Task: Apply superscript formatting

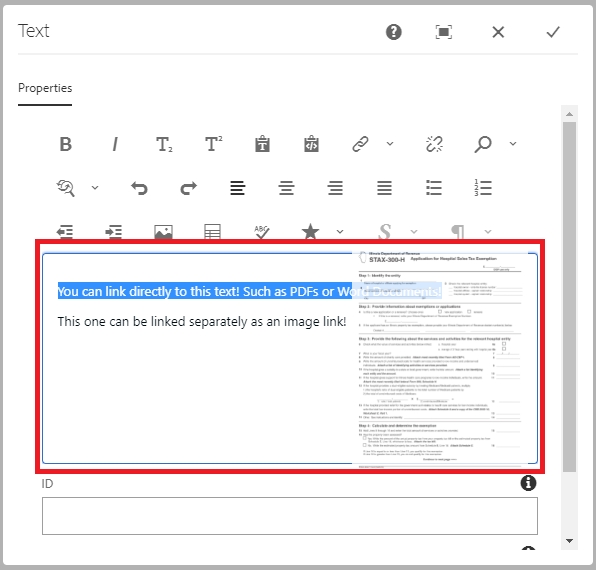Action: (213, 144)
